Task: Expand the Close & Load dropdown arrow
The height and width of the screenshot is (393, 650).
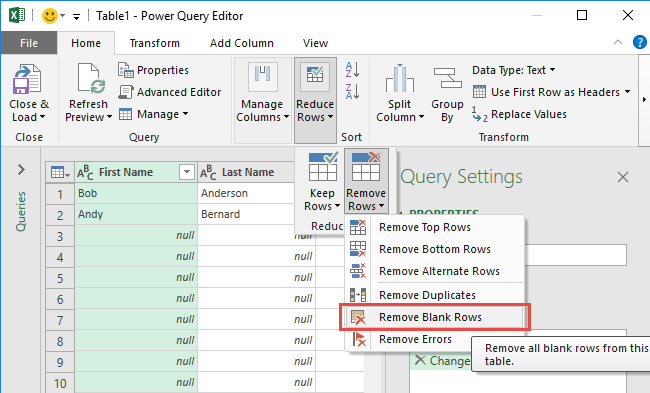Action: 42,117
